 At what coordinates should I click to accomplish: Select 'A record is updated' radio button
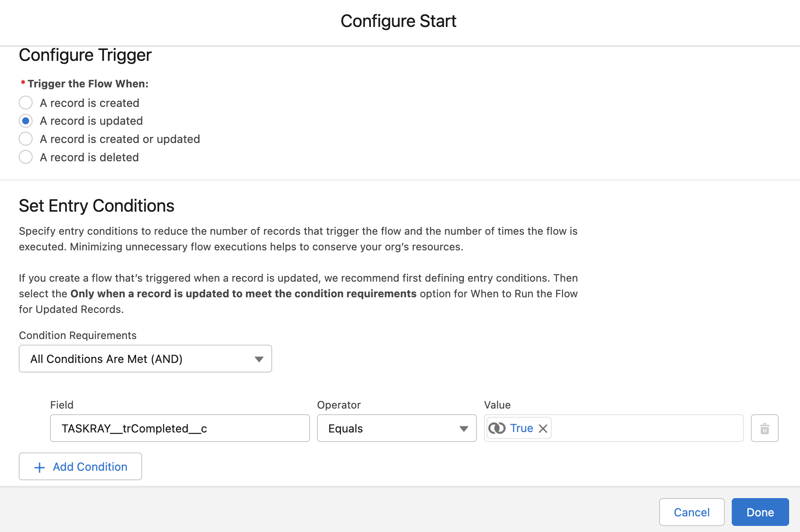[26, 120]
